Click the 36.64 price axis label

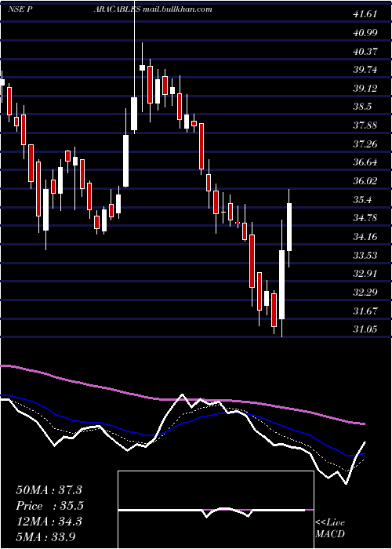coord(365,162)
